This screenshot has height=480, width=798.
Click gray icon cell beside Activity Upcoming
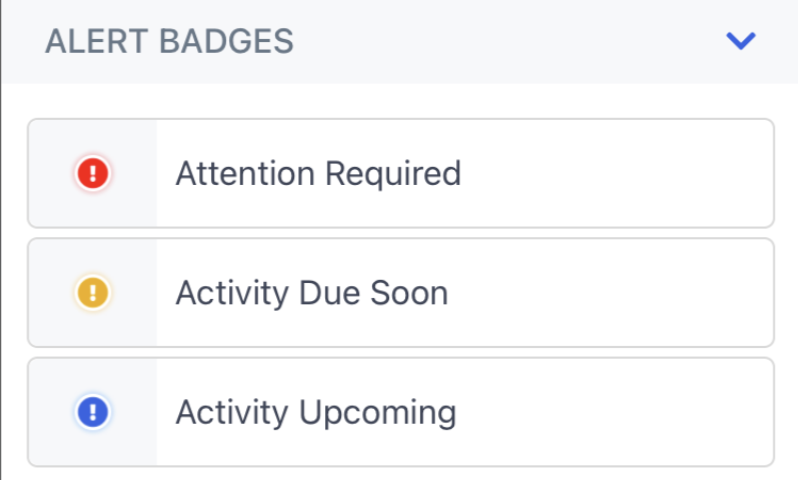pyautogui.click(x=93, y=411)
